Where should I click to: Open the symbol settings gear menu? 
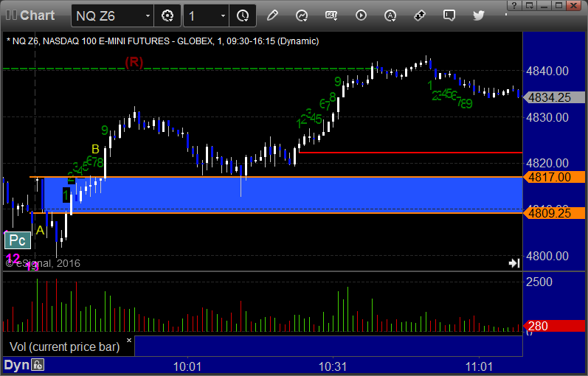coord(167,15)
